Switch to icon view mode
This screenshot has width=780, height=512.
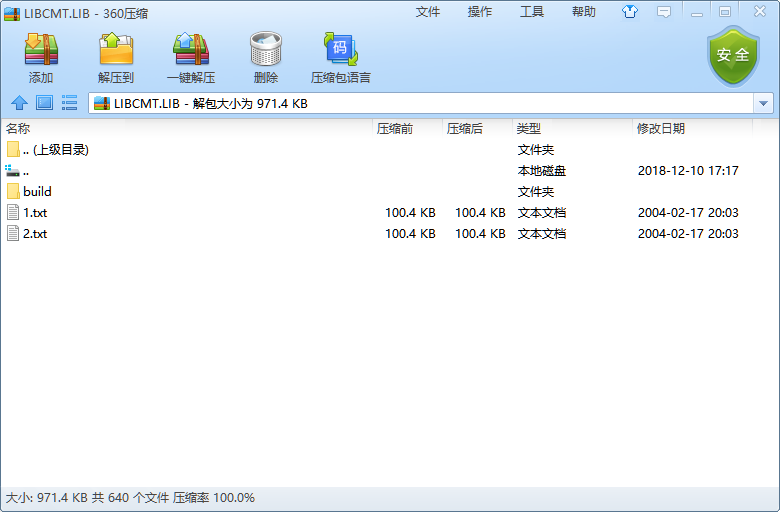click(44, 103)
